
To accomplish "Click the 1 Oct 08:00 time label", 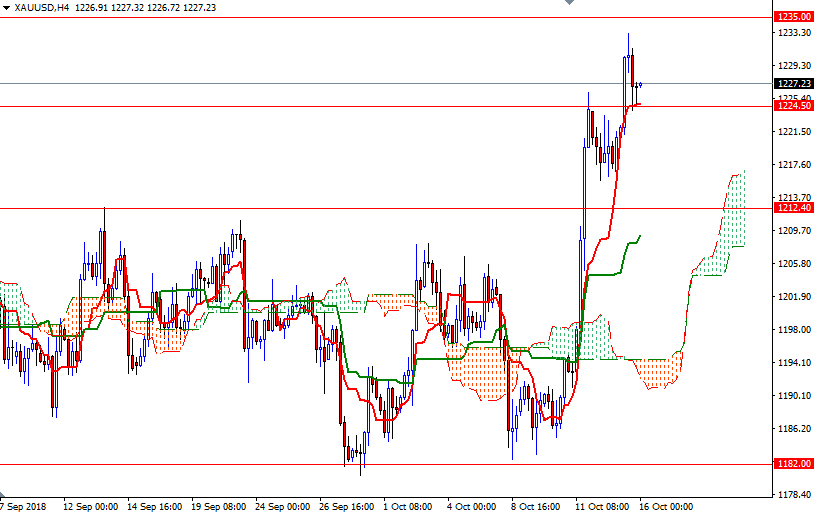I will tap(410, 507).
